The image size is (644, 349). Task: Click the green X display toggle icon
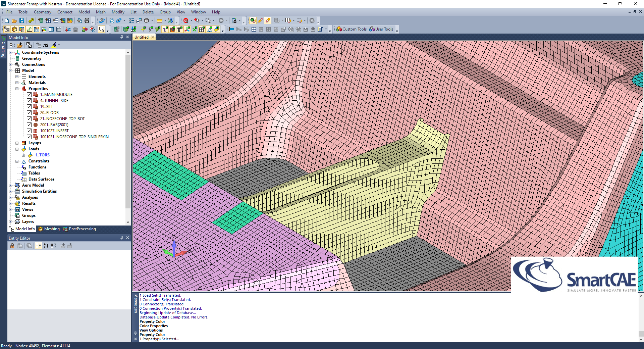click(x=195, y=29)
